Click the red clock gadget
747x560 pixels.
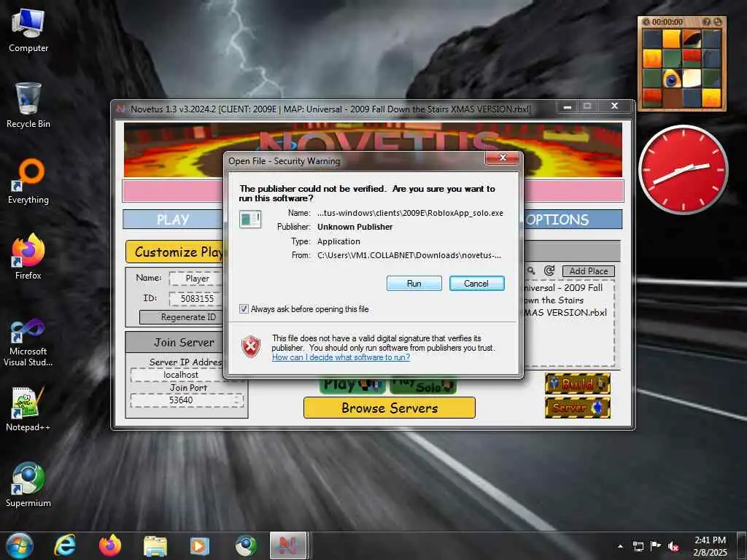click(683, 169)
